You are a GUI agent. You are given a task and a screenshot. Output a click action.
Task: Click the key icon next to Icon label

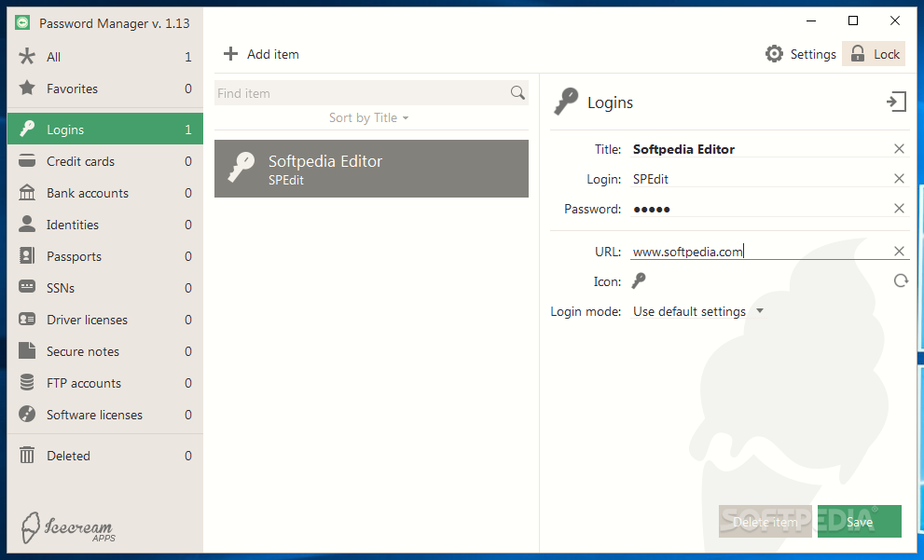click(x=638, y=280)
